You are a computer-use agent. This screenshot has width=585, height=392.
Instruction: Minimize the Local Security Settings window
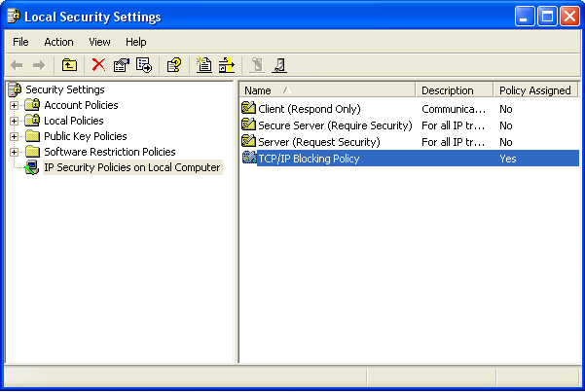click(x=525, y=17)
